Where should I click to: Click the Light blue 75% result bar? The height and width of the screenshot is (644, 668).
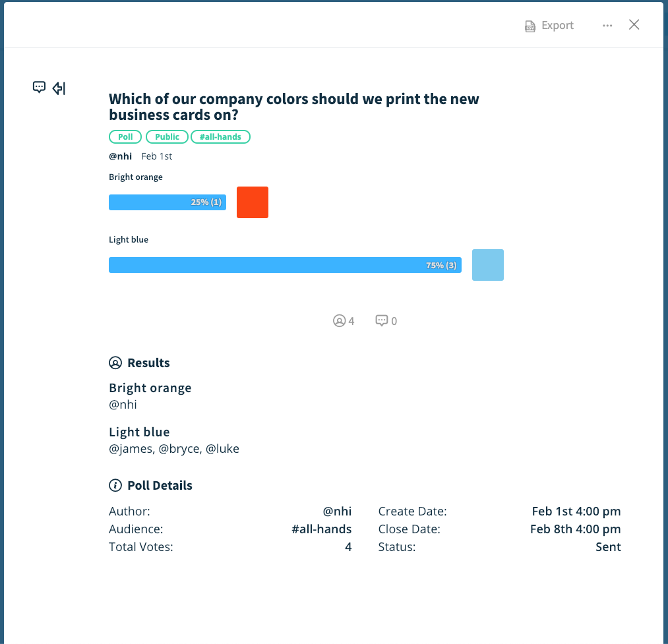tap(285, 265)
